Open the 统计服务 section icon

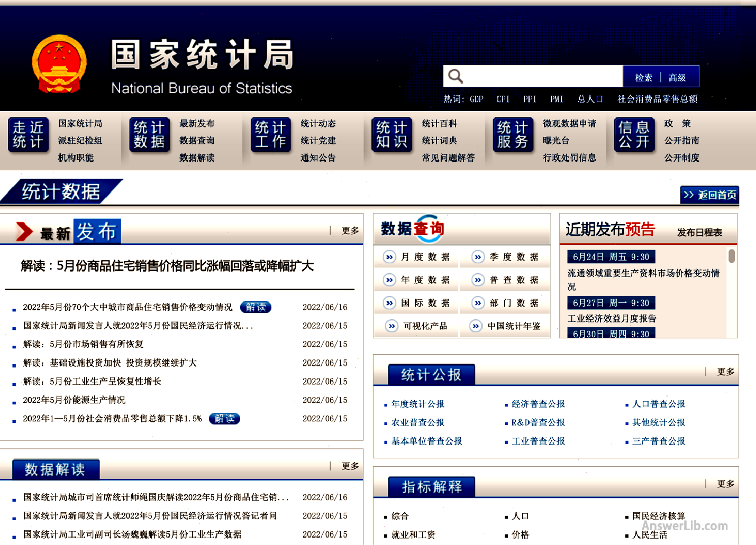click(x=513, y=135)
